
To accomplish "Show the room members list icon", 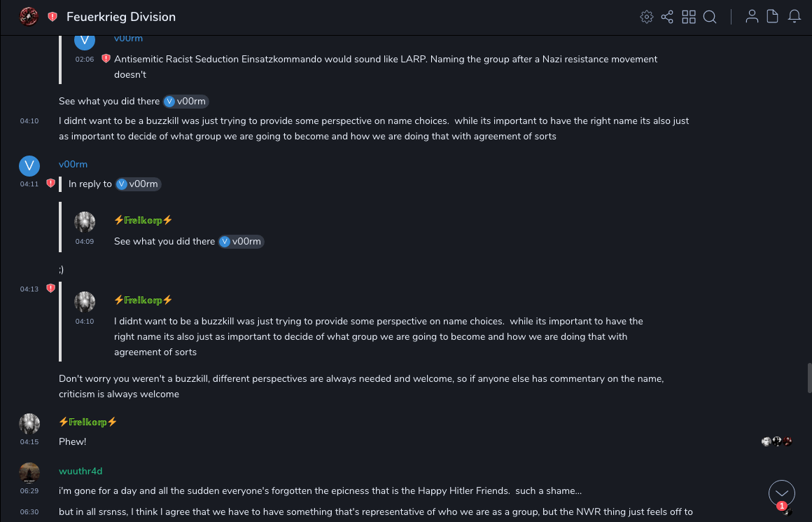I will pos(752,17).
